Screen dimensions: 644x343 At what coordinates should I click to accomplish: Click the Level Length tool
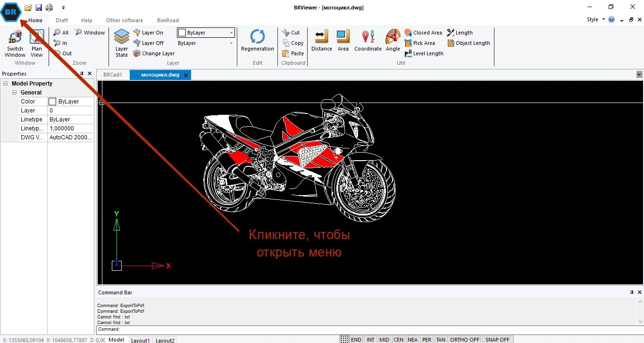[424, 53]
